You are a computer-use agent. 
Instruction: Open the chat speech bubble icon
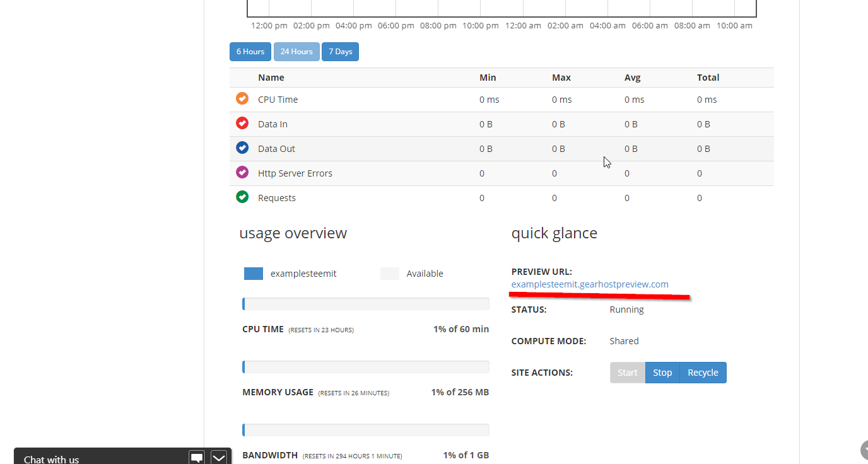[197, 458]
